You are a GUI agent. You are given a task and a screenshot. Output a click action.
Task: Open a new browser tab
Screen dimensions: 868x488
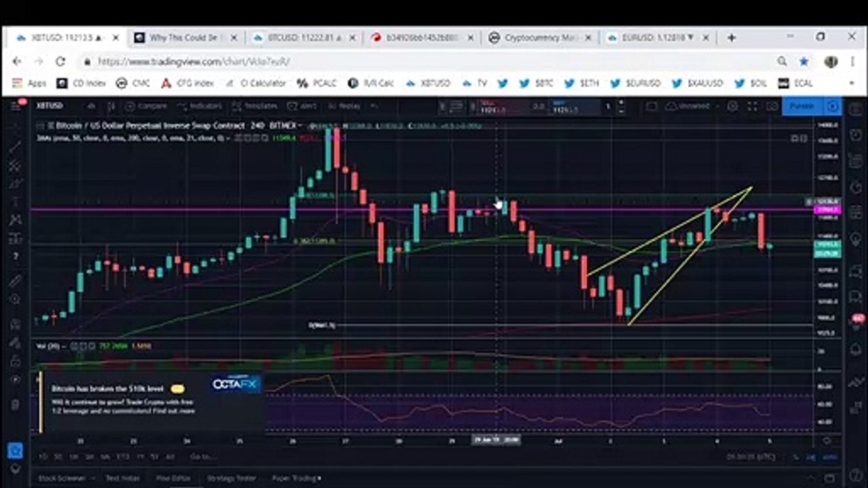click(x=731, y=37)
